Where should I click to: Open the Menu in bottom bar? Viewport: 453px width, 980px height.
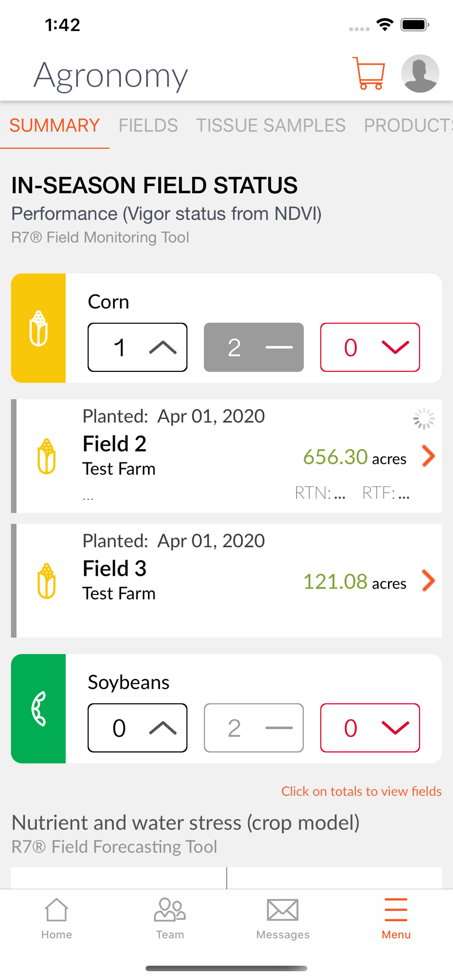396,918
